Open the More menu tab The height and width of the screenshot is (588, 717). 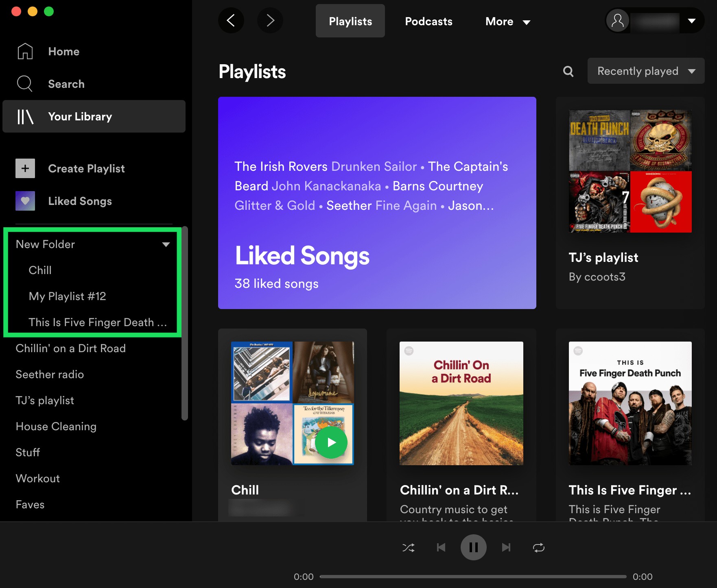[x=508, y=21]
